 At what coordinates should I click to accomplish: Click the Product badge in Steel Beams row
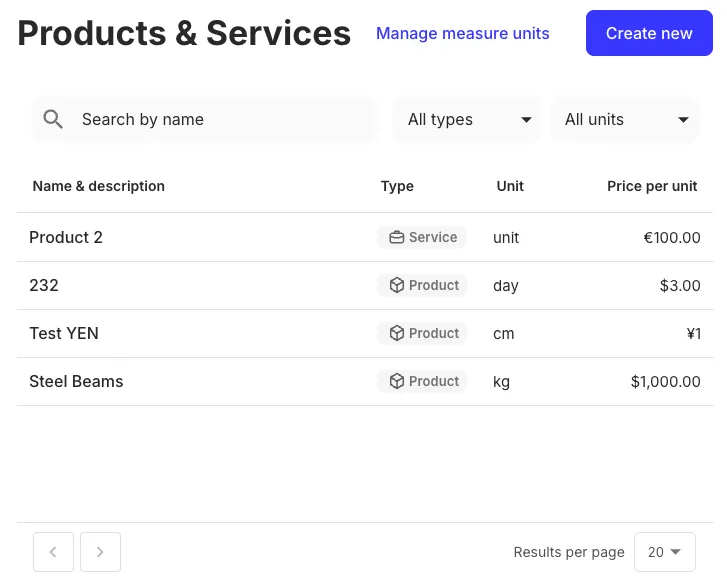pos(422,381)
